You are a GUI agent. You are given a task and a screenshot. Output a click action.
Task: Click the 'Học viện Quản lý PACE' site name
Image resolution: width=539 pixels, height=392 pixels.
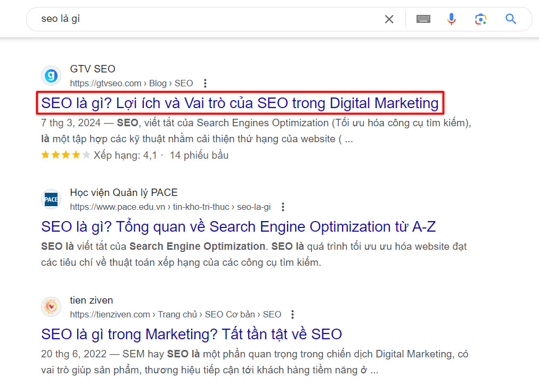(124, 193)
